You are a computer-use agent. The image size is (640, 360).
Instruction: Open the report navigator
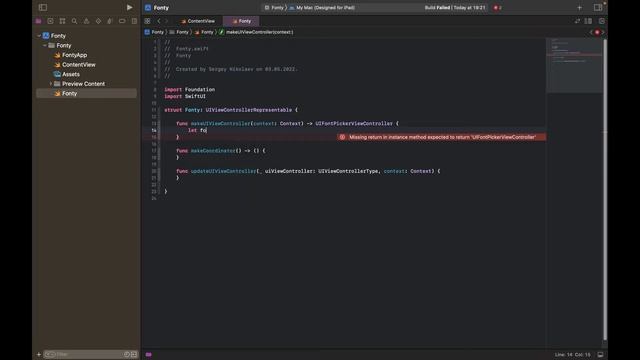tap(134, 21)
